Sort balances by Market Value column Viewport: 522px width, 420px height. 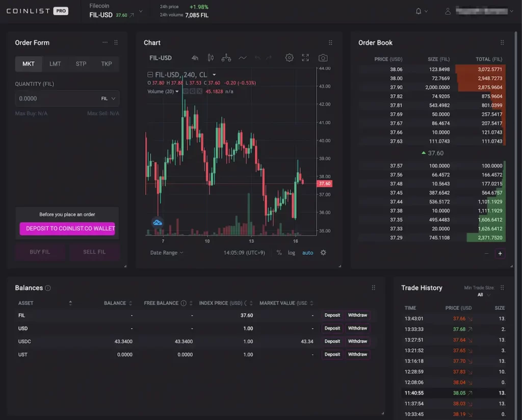coord(311,303)
